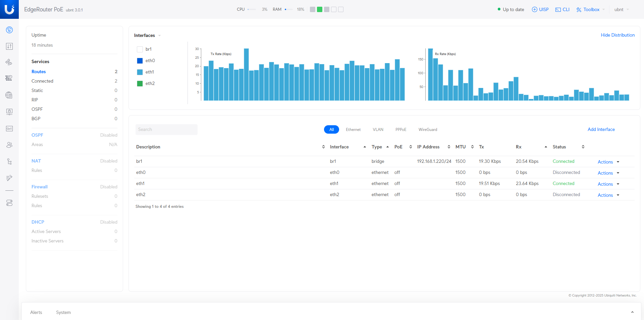Open the Config Tree sidebar icon

pos(9,162)
